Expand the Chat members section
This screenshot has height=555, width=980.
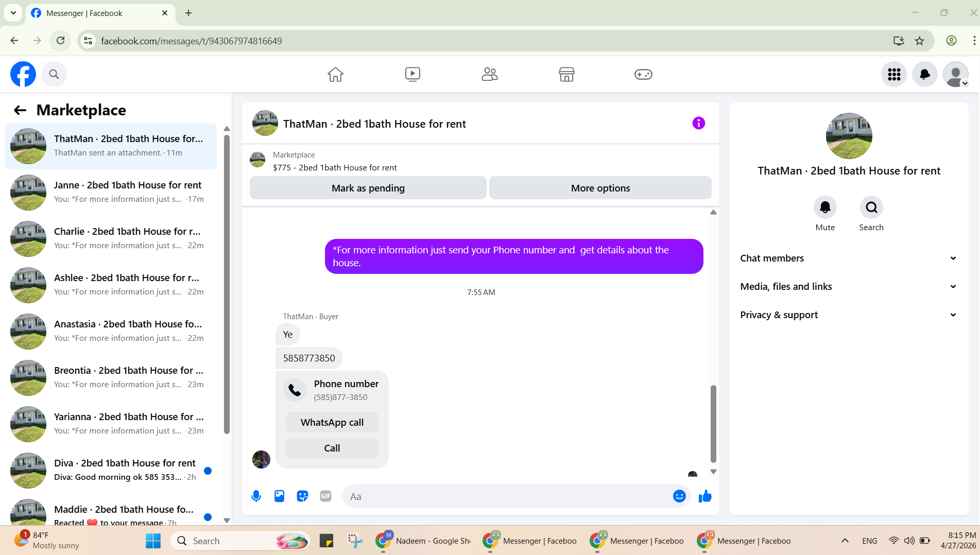pyautogui.click(x=849, y=258)
